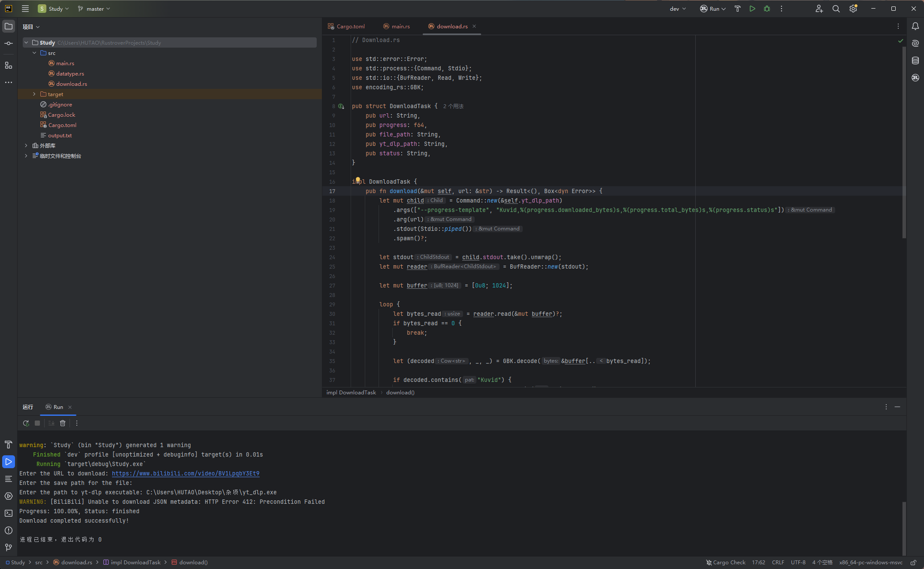Open Search Everywhere magnifier
This screenshot has height=569, width=924.
pos(836,9)
